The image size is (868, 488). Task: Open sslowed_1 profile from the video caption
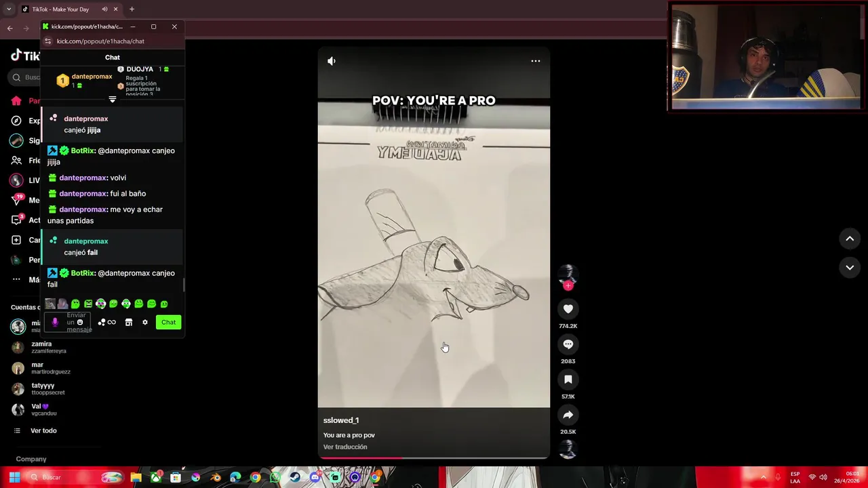point(341,420)
